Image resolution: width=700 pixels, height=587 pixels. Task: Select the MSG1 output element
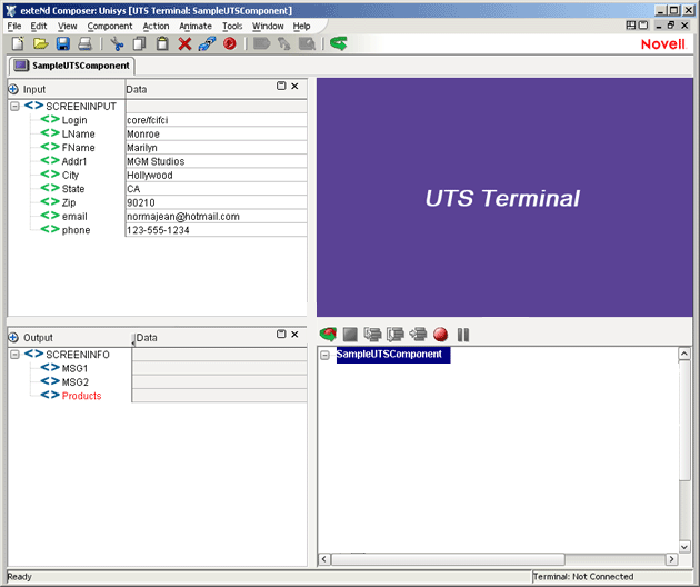(75, 368)
